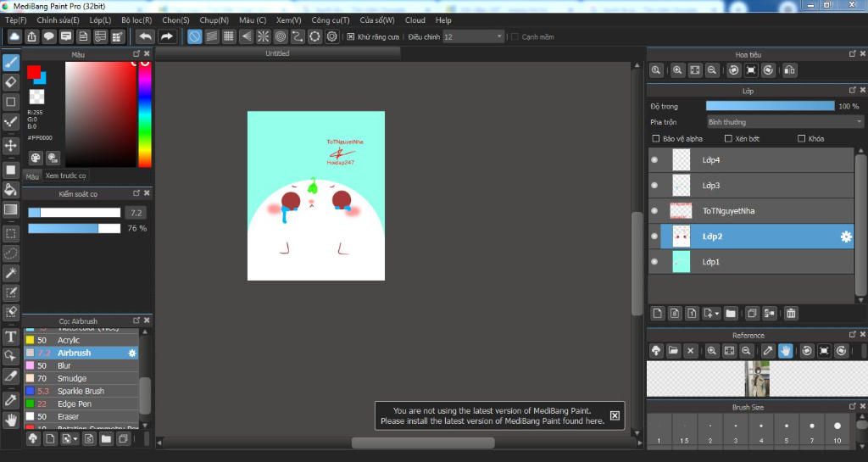This screenshot has width=868, height=462.
Task: Click the Undo arrow in toolbar
Action: 145,37
